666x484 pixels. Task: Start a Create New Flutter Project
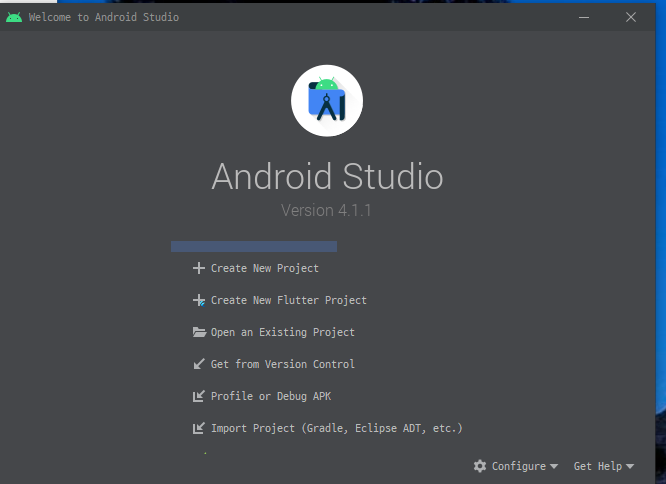point(288,300)
